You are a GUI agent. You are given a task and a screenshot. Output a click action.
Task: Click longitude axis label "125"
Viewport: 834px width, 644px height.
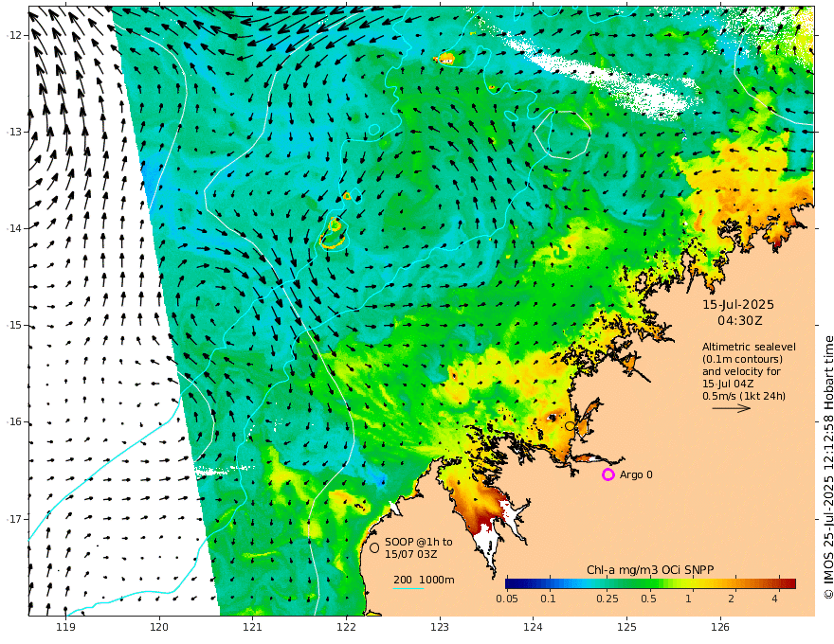pos(626,627)
